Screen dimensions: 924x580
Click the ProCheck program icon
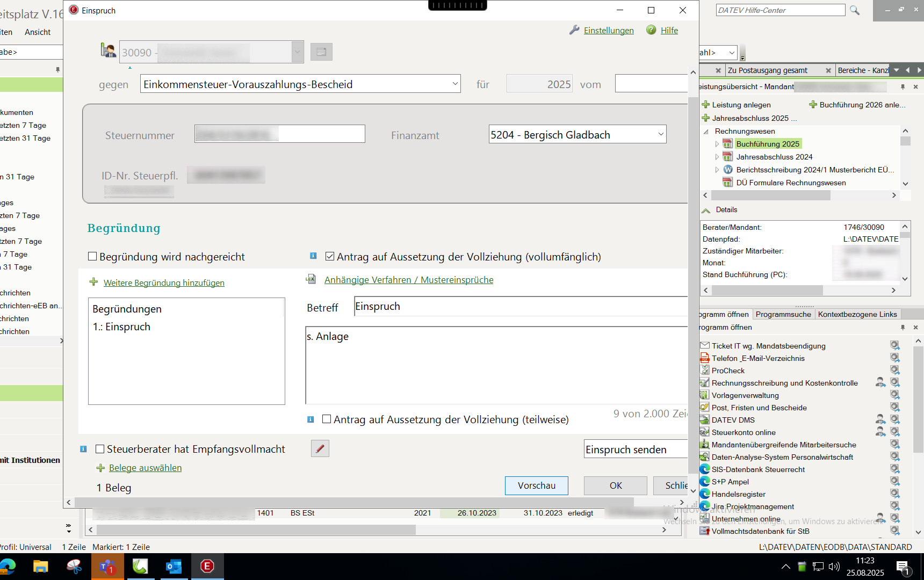tap(705, 371)
